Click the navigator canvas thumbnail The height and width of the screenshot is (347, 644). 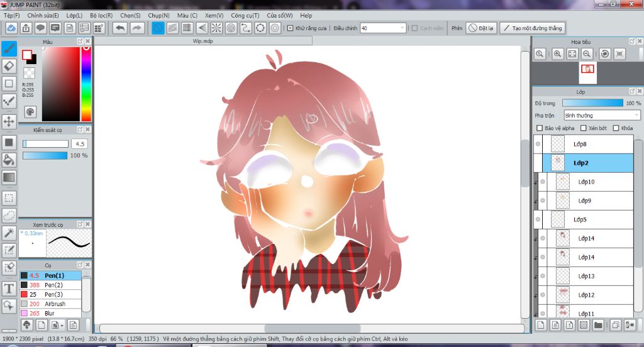588,73
